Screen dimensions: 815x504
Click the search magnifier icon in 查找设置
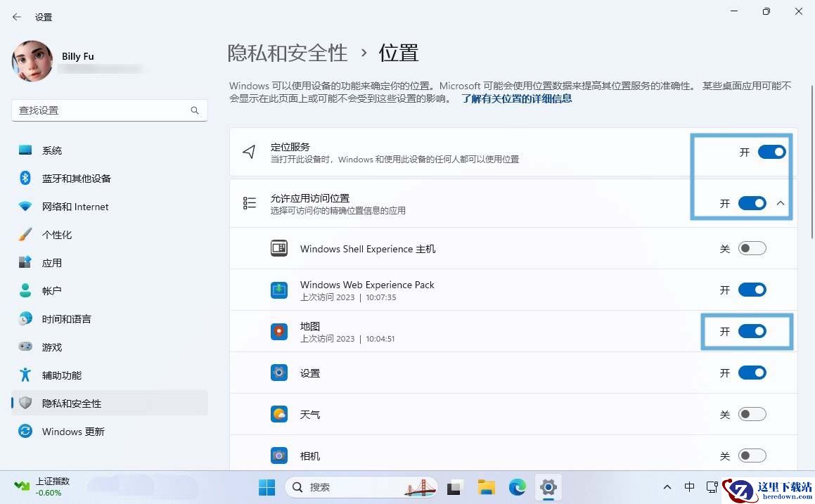[194, 110]
